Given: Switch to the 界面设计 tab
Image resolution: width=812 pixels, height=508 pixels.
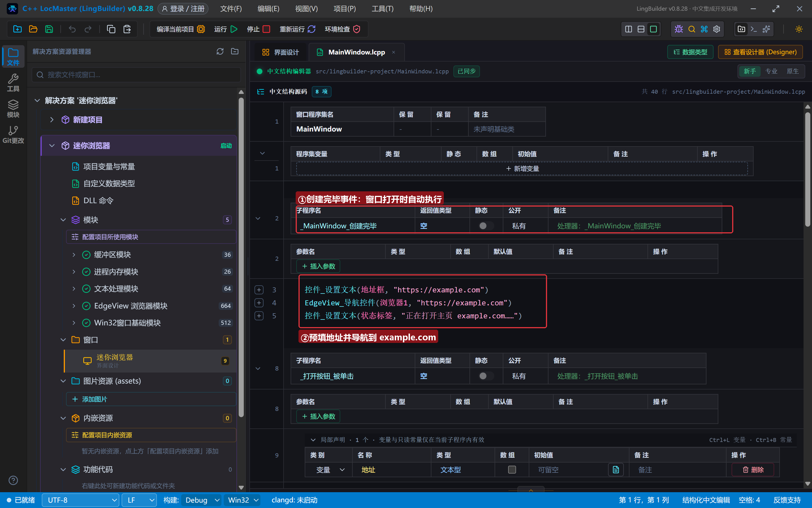Looking at the screenshot, I should [280, 52].
